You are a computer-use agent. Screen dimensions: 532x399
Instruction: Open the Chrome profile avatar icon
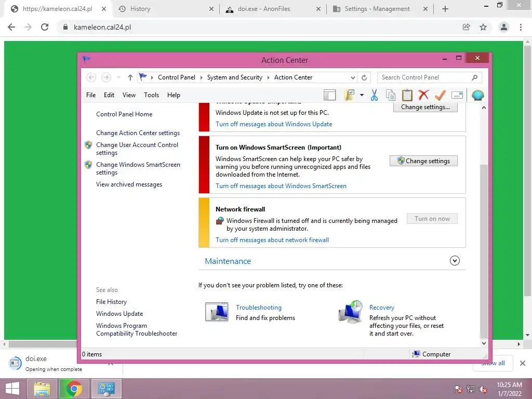[504, 27]
